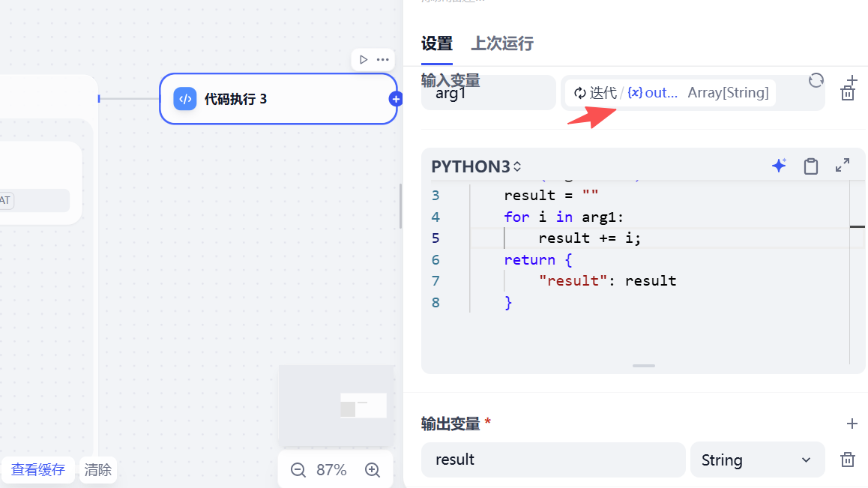Click the 查看缓存 button
868x488 pixels.
[37, 470]
